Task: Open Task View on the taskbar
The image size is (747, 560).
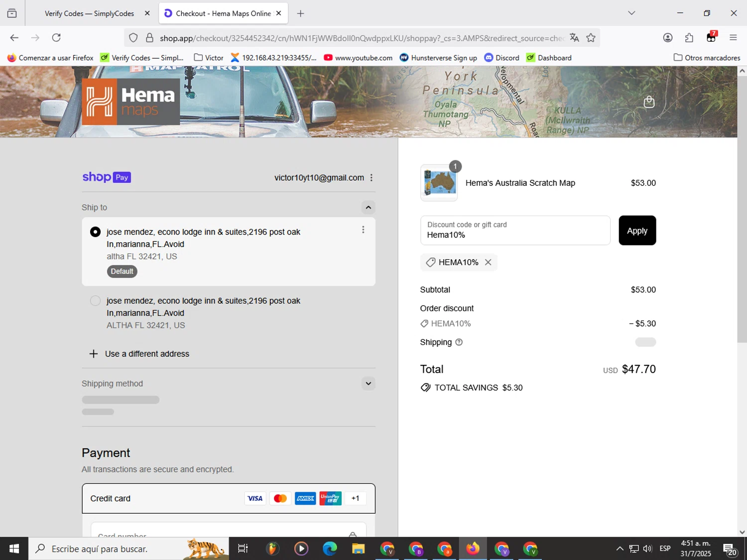Action: click(x=243, y=549)
